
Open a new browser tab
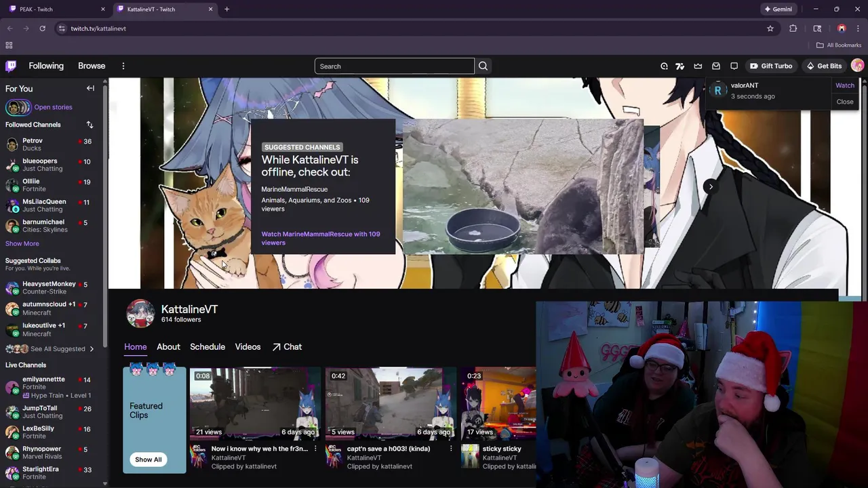(226, 9)
